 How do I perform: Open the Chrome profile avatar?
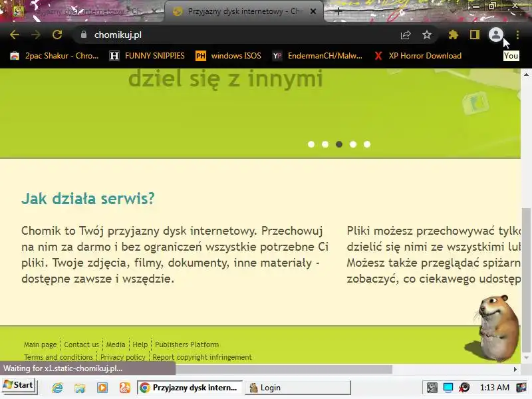(495, 35)
